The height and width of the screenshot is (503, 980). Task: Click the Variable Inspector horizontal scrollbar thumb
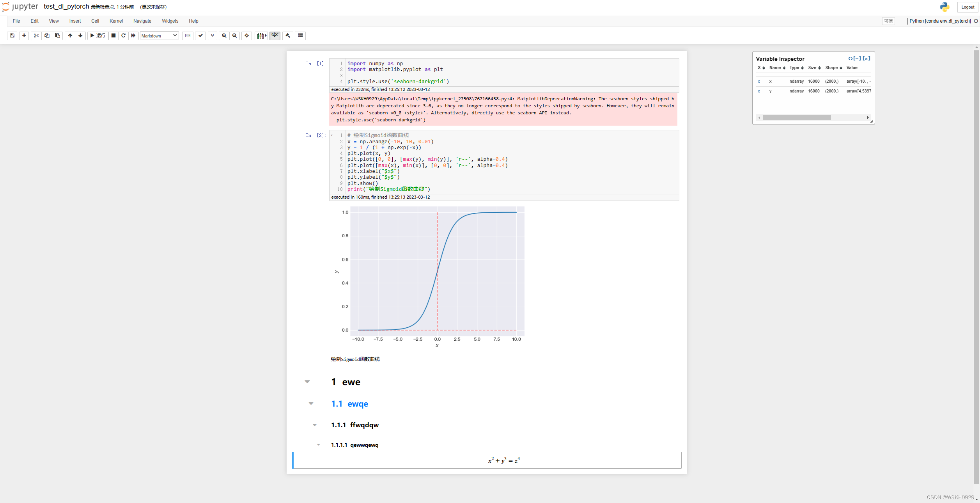point(797,117)
